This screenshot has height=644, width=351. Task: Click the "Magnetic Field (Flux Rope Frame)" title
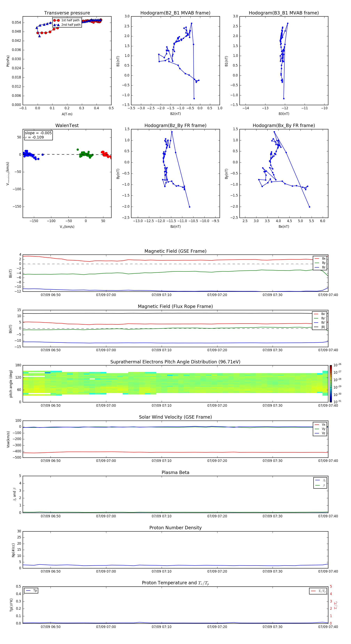[x=175, y=307]
